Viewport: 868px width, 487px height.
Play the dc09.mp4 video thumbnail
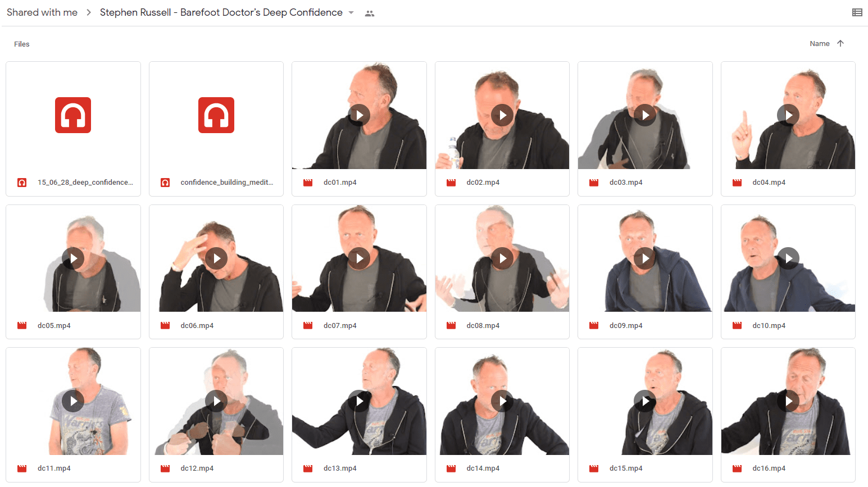click(645, 258)
